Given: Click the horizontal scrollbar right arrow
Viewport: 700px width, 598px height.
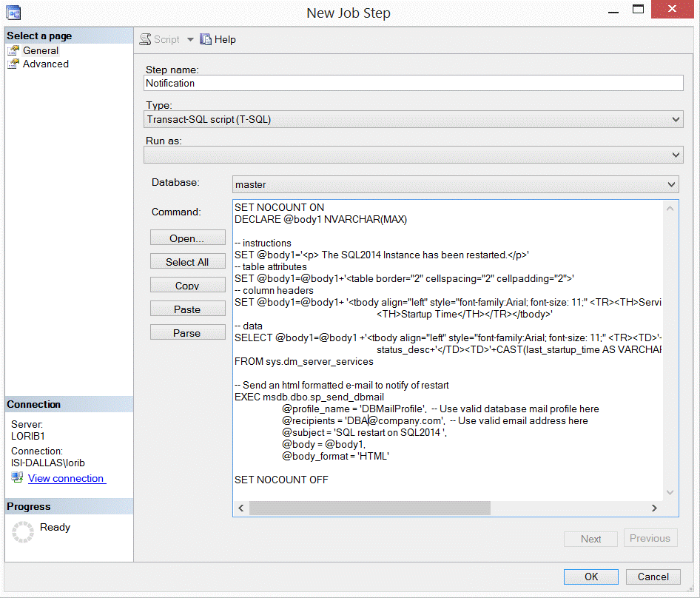Looking at the screenshot, I should click(x=654, y=508).
